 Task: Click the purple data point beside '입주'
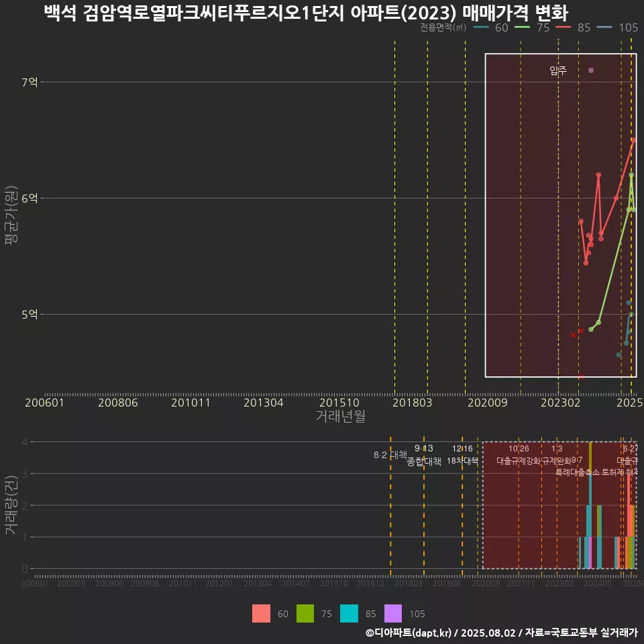click(591, 70)
